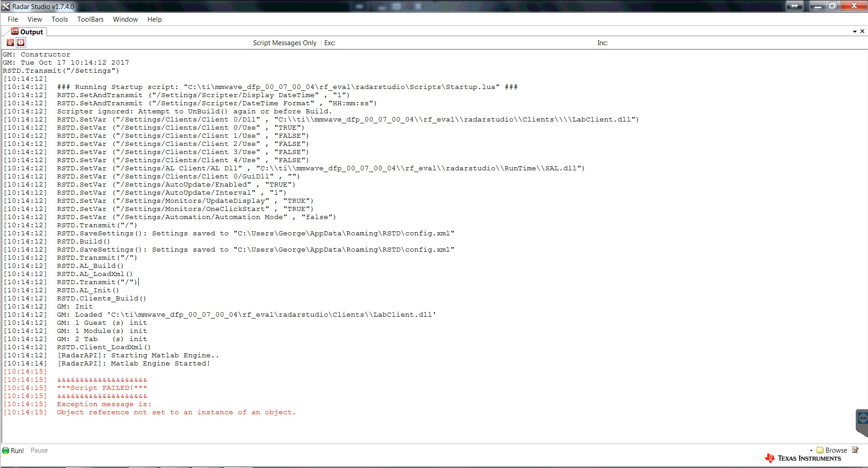Click the 'Running Startup script' line
The height and width of the screenshot is (468, 868).
click(x=287, y=87)
